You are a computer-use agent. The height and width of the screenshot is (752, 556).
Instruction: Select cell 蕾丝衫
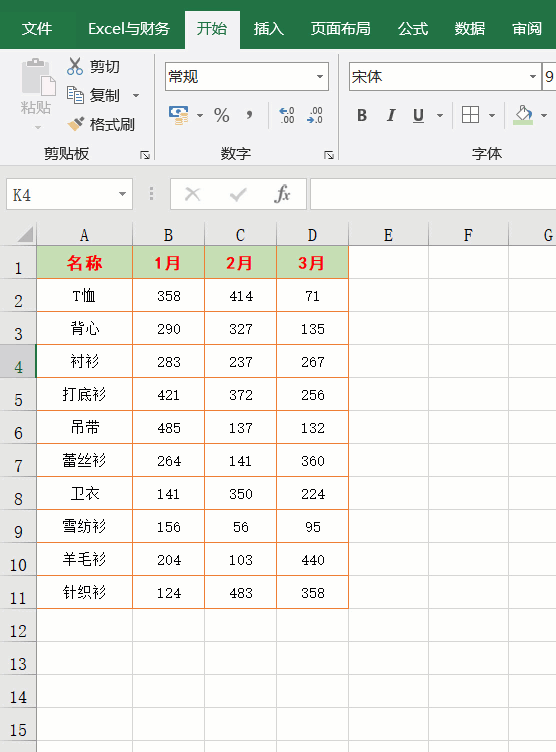84,460
